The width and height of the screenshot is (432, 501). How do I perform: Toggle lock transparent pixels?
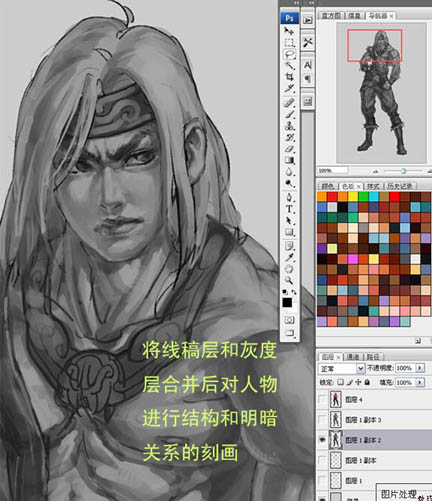coord(340,382)
